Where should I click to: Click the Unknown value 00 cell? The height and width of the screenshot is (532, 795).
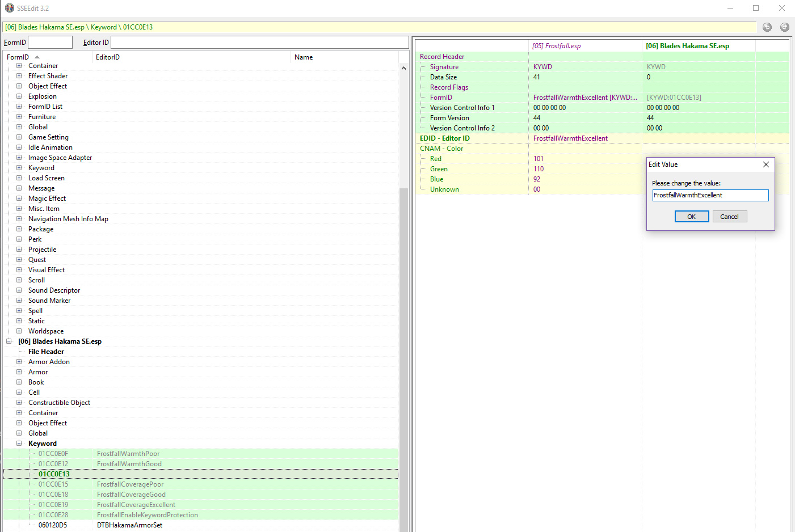(x=585, y=189)
